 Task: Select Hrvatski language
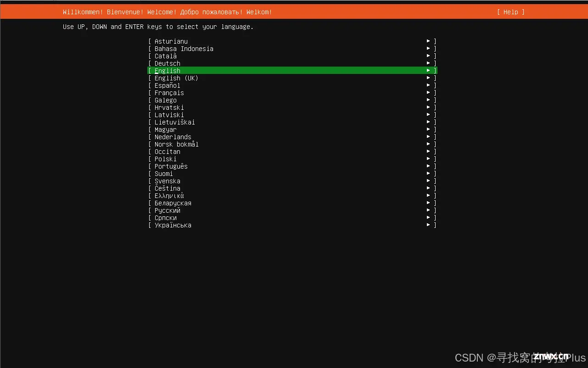(292, 108)
